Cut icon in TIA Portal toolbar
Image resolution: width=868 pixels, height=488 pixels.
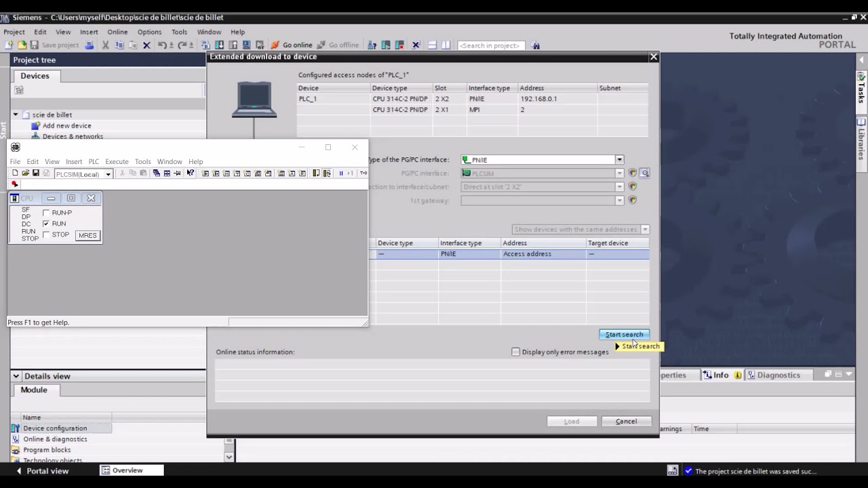tap(105, 45)
